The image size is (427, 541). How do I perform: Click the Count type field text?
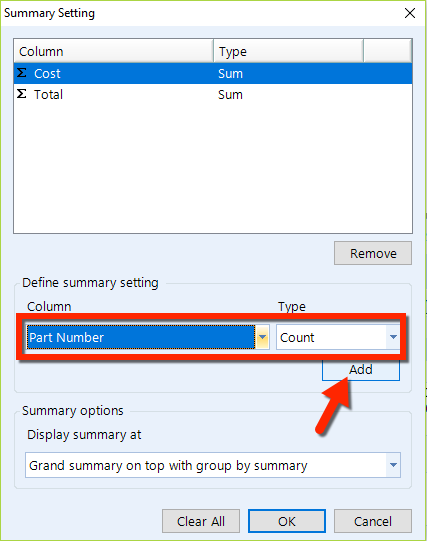(x=297, y=337)
